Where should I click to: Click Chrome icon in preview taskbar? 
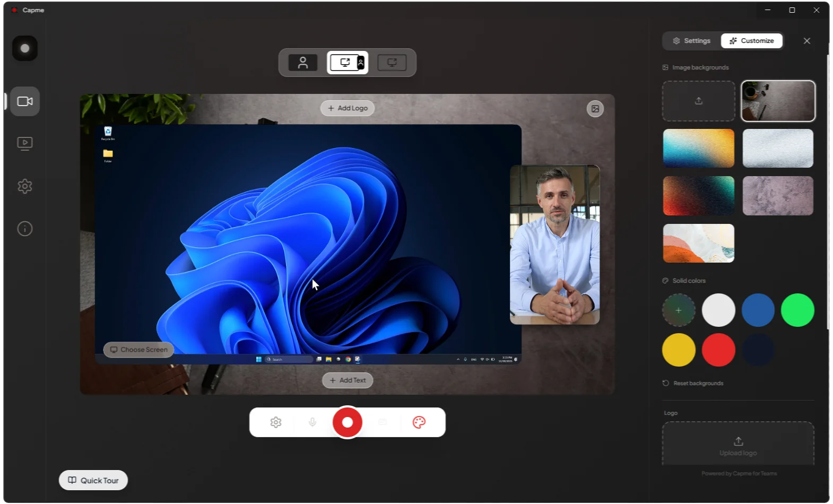[x=348, y=359]
